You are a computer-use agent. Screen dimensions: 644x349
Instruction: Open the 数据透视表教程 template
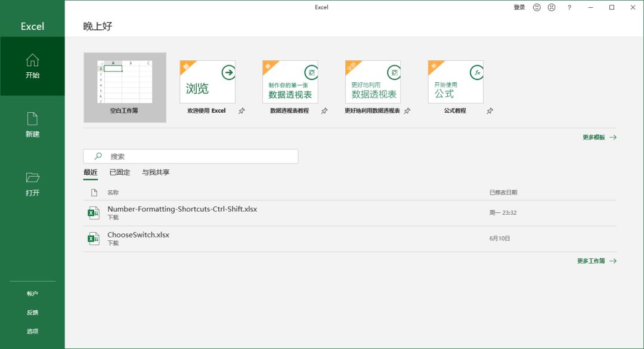(290, 87)
